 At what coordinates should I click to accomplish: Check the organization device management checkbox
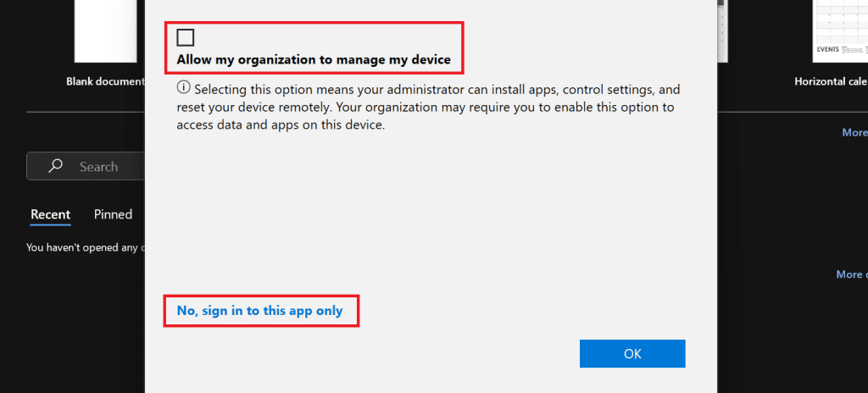point(186,37)
